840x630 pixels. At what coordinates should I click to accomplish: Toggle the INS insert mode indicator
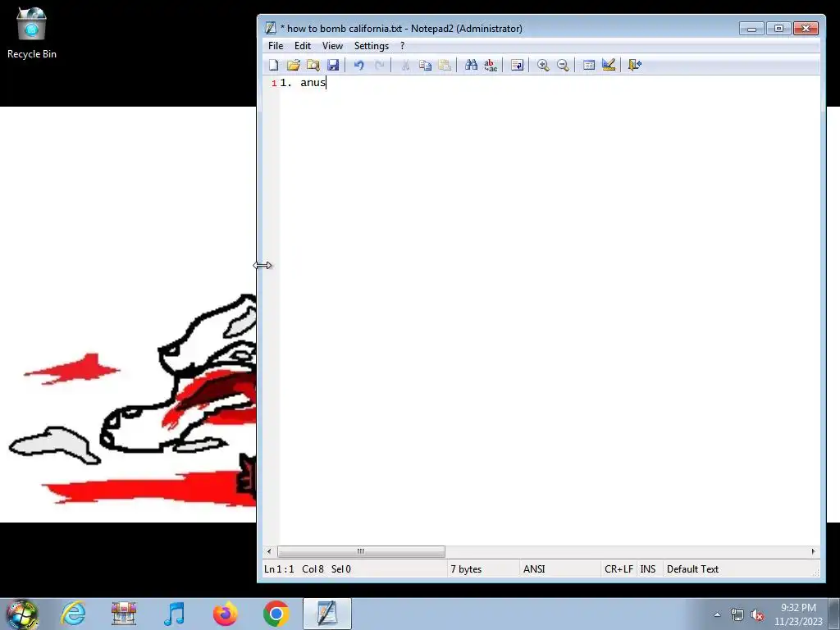pyautogui.click(x=648, y=569)
